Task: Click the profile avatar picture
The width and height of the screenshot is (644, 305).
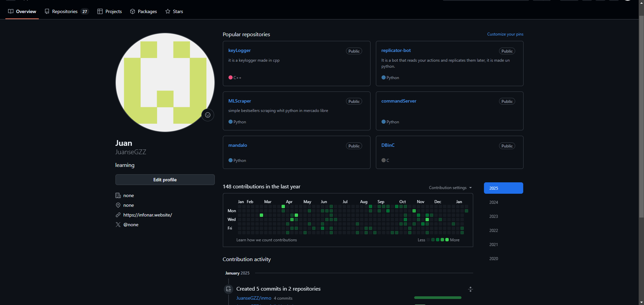Action: pos(165,82)
